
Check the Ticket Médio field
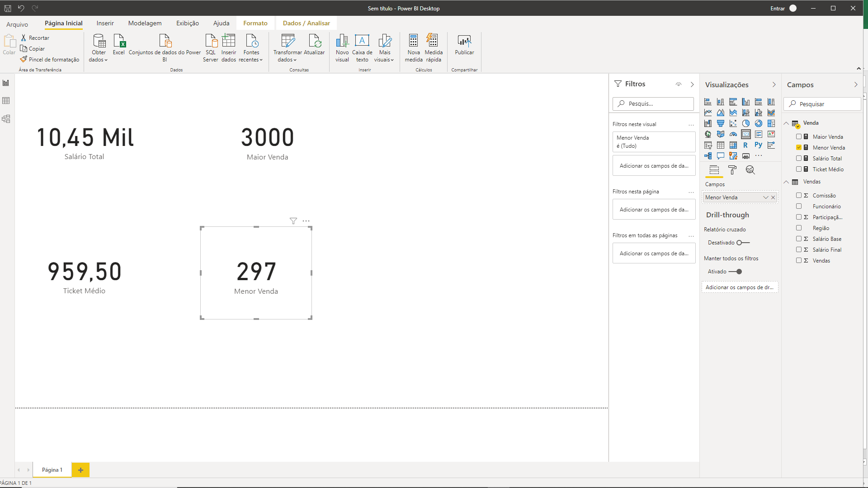coord(799,169)
